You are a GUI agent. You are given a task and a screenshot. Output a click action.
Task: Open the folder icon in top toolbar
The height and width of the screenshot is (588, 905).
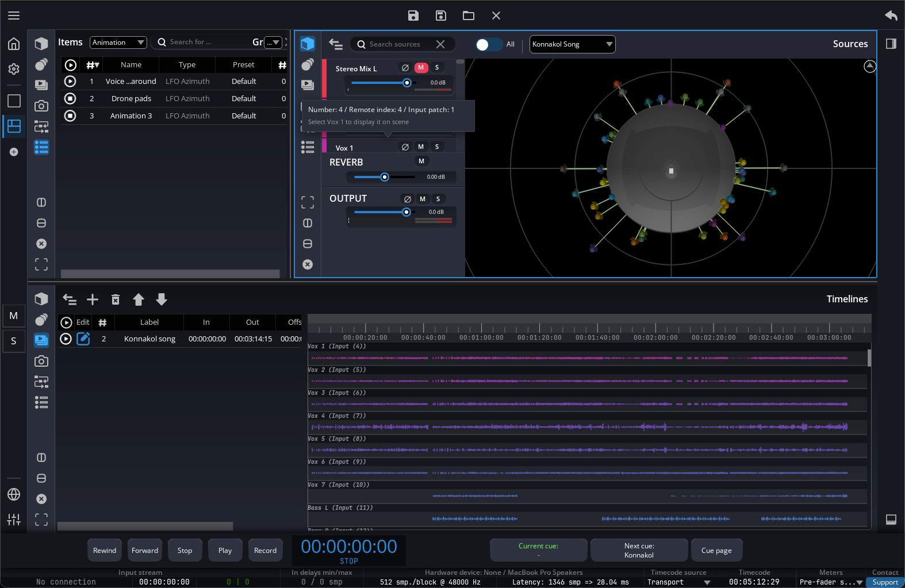[469, 16]
